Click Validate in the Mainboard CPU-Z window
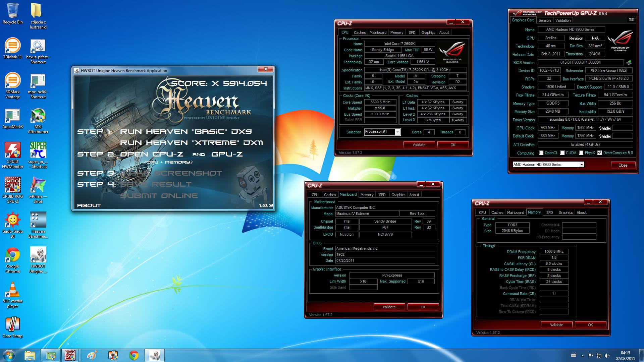 (x=389, y=307)
